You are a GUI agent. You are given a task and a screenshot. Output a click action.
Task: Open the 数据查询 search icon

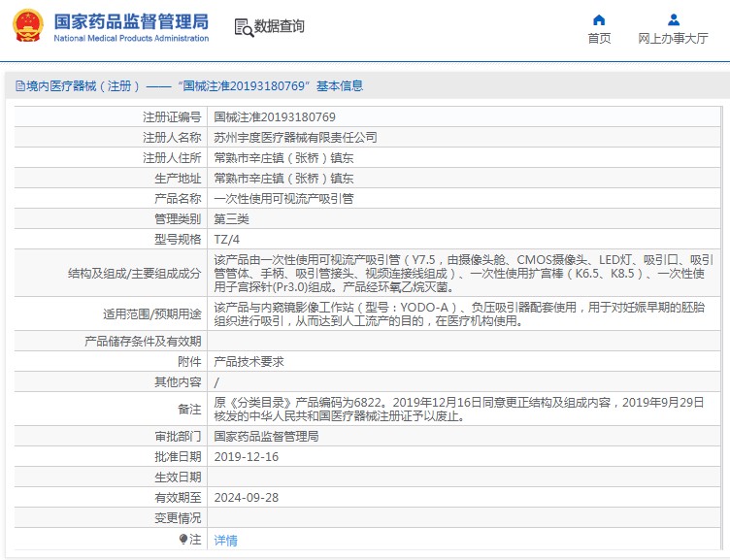pyautogui.click(x=244, y=27)
